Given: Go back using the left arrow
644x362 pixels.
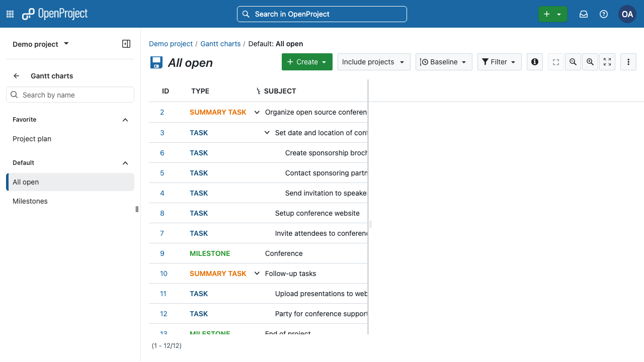Looking at the screenshot, I should tap(17, 76).
